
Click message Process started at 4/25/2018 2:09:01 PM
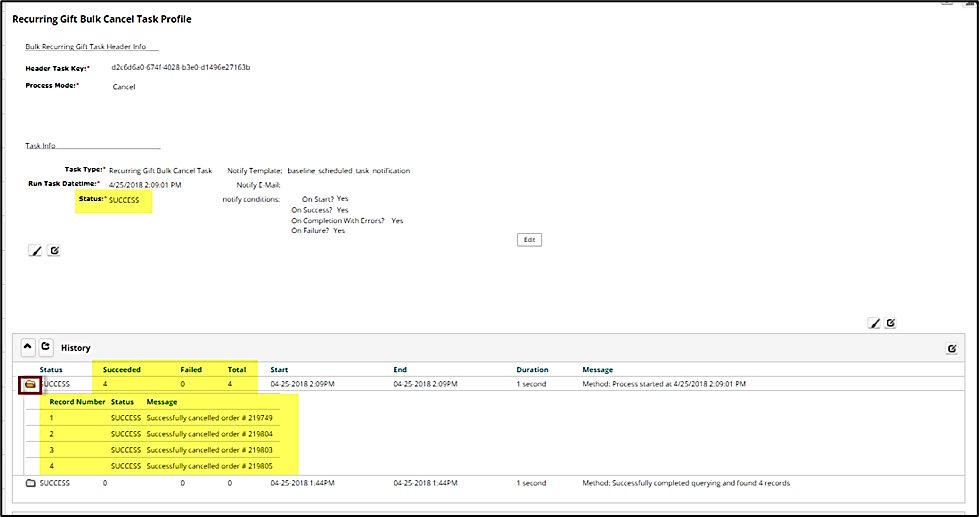click(664, 384)
